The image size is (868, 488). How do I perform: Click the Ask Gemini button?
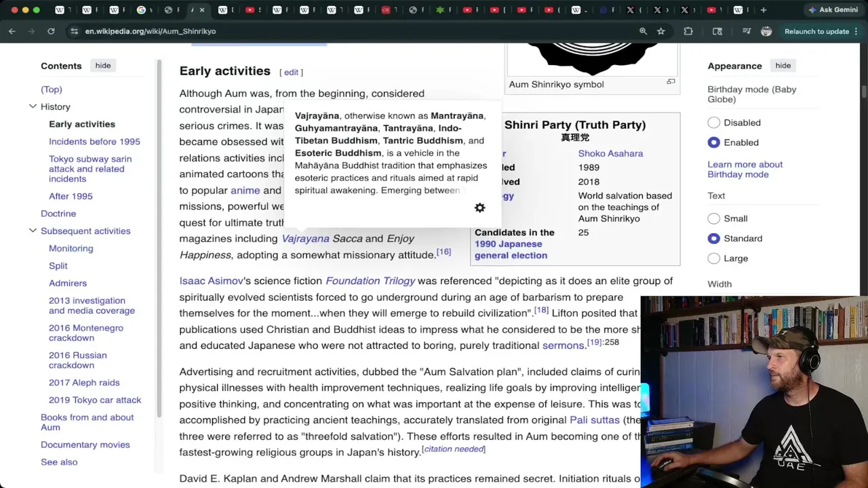tap(832, 10)
